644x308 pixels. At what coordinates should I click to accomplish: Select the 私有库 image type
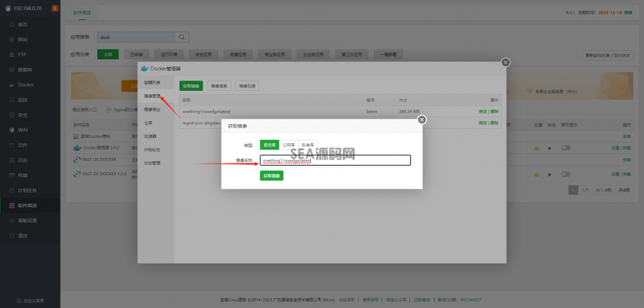click(308, 145)
